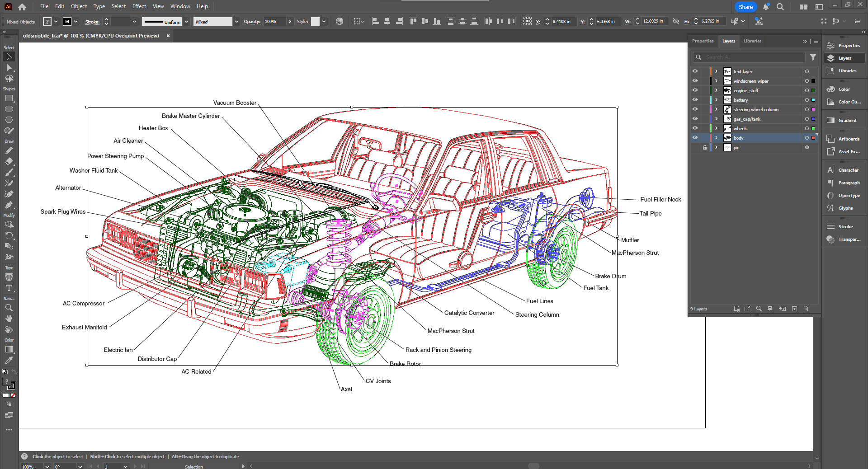Hide the battery layer
This screenshot has height=469, width=868.
point(695,100)
